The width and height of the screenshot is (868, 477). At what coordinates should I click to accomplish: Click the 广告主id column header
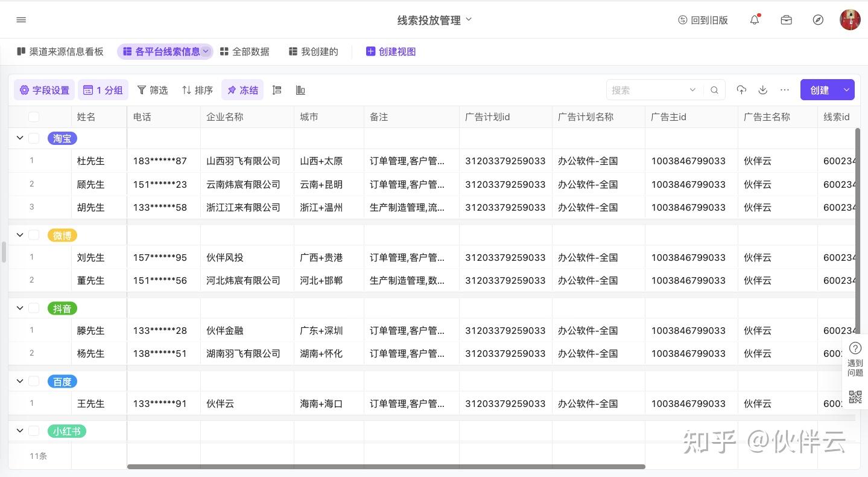coord(691,117)
